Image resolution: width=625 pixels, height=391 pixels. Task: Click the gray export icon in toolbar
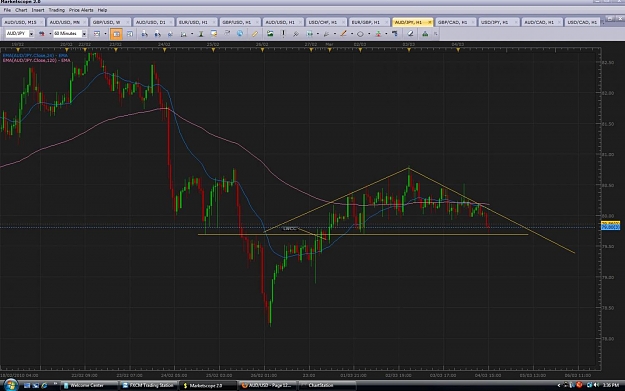coord(227,33)
